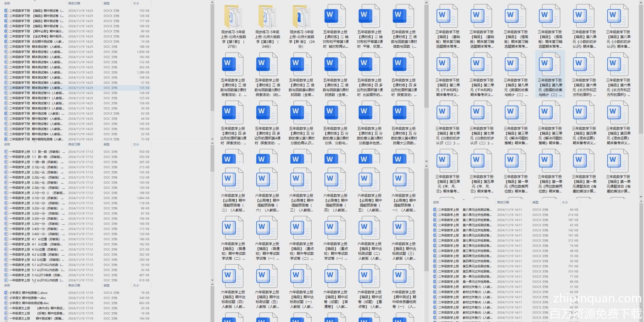The width and height of the screenshot is (644, 322).
Task: Sort 二年级数学下册 list by 修改日期 header
Action: [74, 3]
